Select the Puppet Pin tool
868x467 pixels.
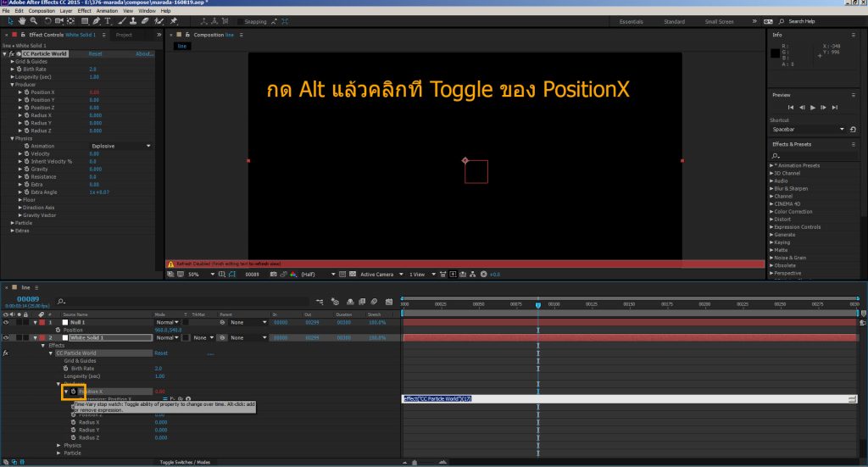coord(174,20)
